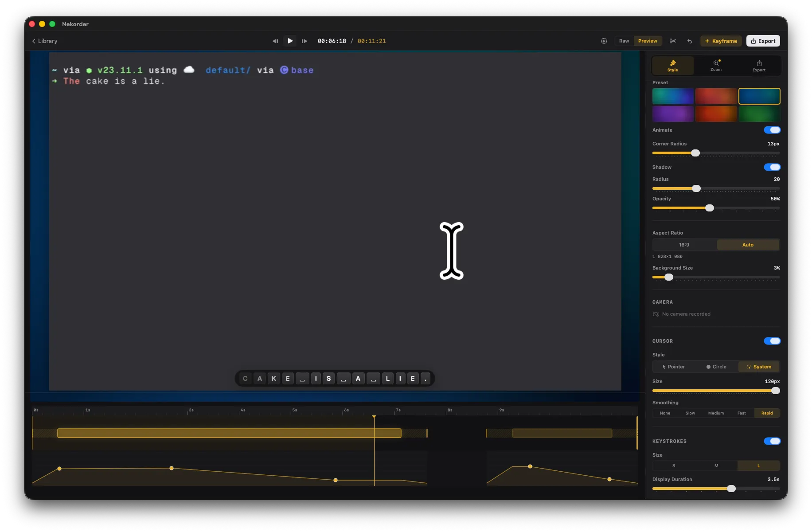Switch to Raw view
The width and height of the screenshot is (812, 532).
pos(624,41)
